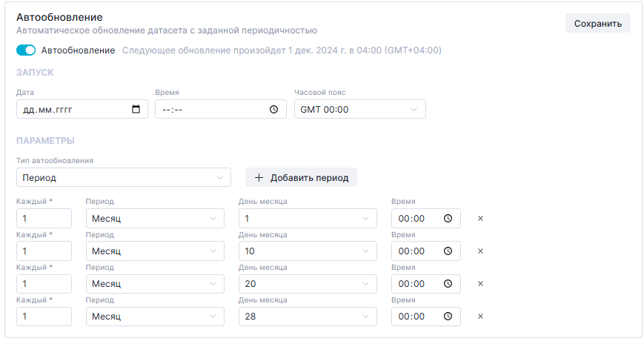The height and width of the screenshot is (344, 644).
Task: Toggle the Автообновление switch off
Action: 26,50
